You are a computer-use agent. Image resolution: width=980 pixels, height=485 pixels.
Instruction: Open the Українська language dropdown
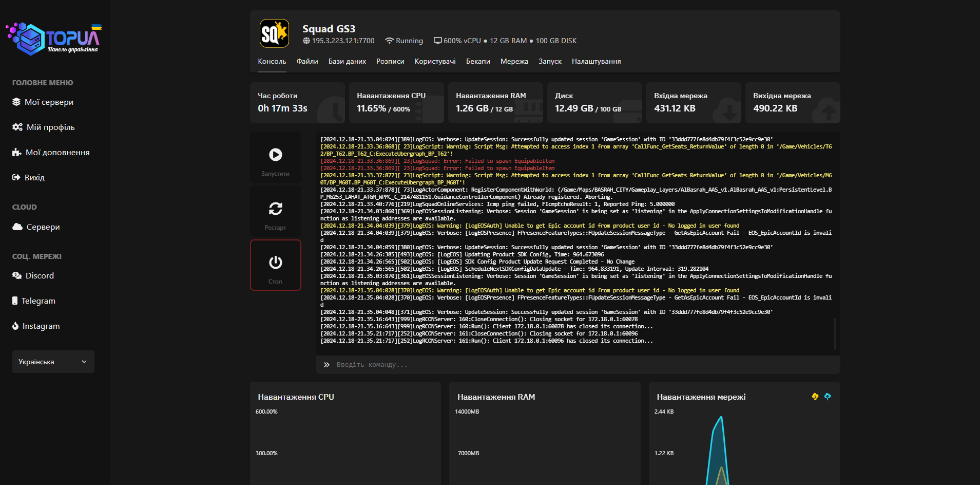[x=53, y=362]
